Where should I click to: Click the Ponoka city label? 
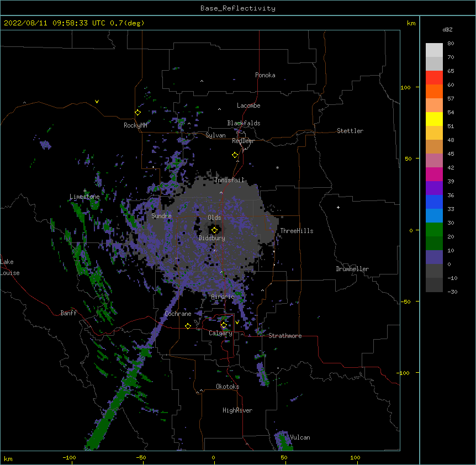coord(265,75)
